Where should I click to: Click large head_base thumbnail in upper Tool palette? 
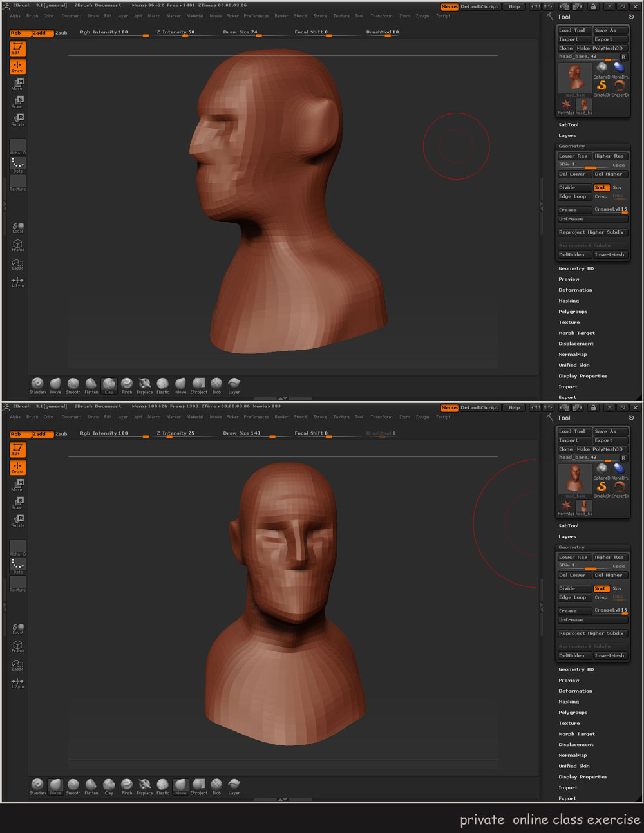(574, 79)
